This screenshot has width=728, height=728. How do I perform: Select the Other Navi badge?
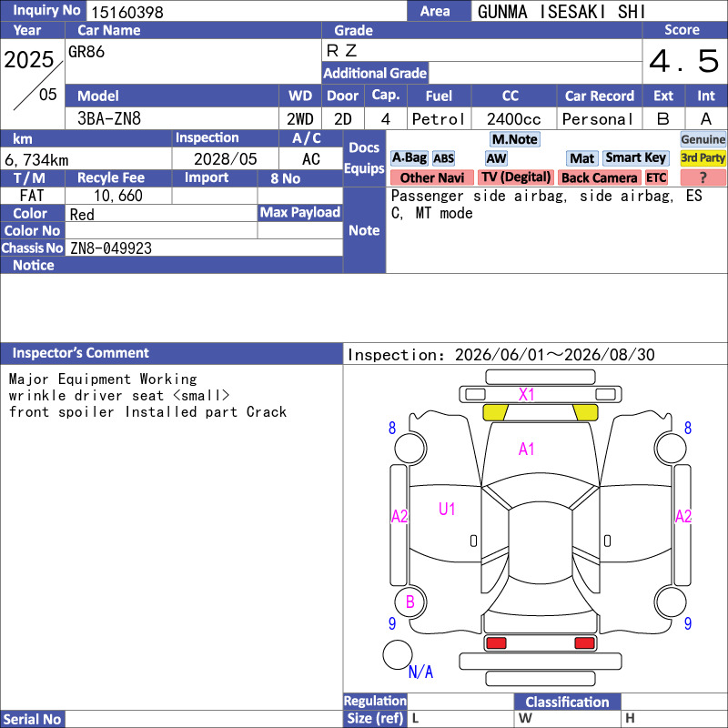pos(431,177)
